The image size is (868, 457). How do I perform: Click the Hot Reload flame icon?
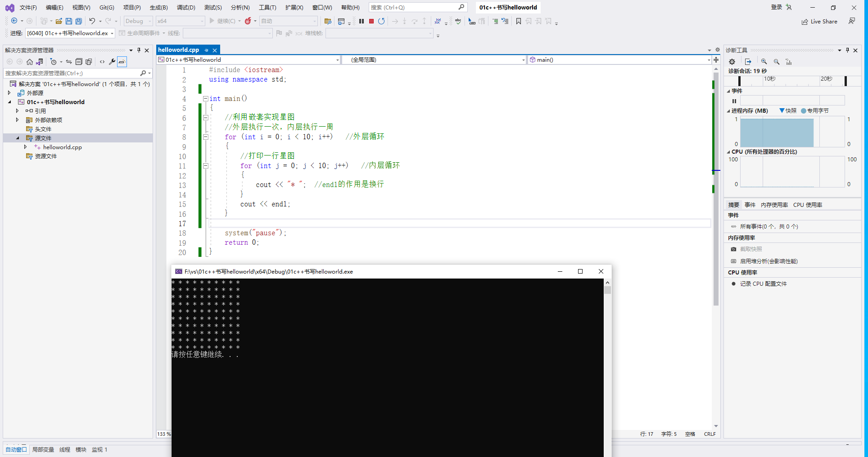[248, 21]
